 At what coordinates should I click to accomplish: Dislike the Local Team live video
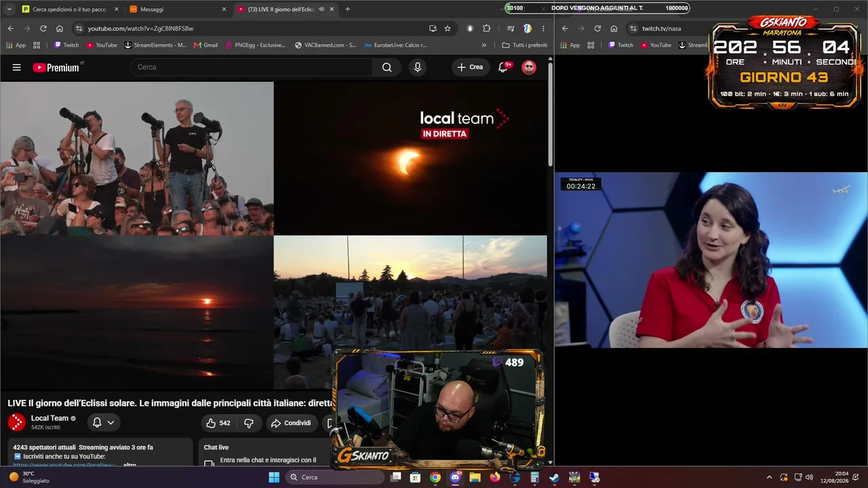(249, 423)
